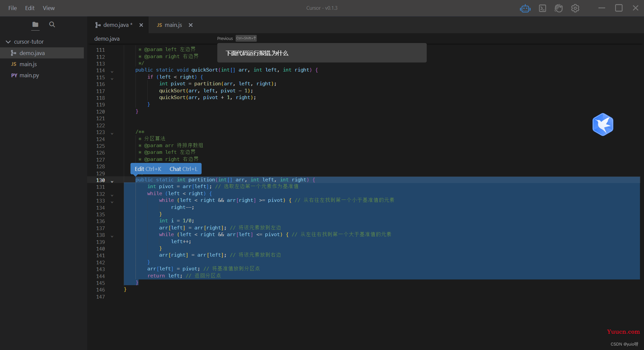Show the file explorer folder icon
The image size is (644, 350).
point(35,25)
